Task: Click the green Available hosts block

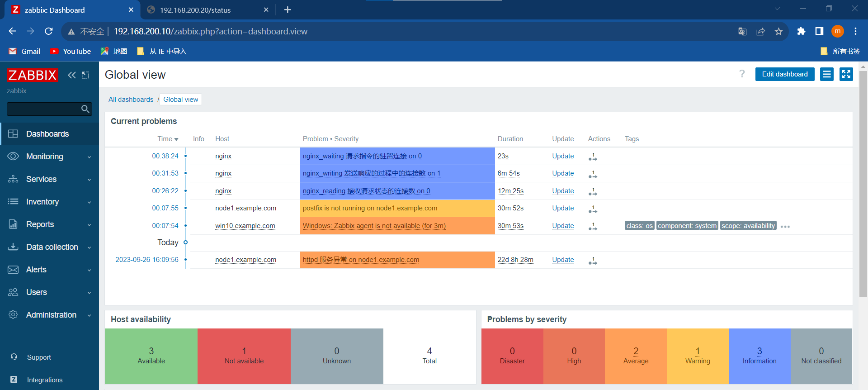Action: click(151, 356)
